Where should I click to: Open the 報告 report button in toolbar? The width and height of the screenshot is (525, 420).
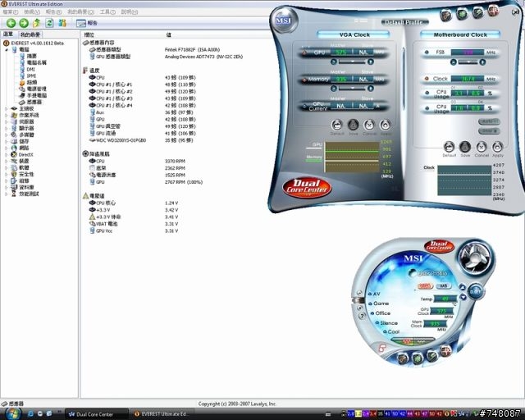pos(87,23)
